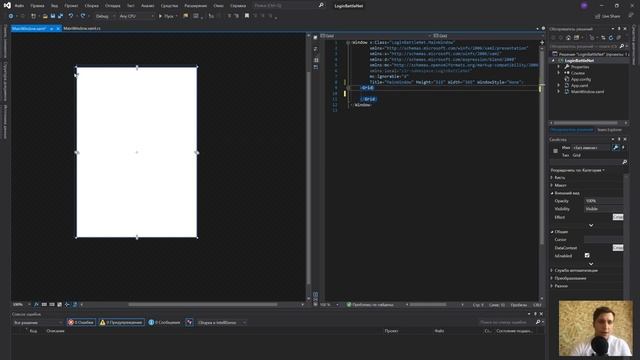
Task: Open the Вид menu
Action: (x=54, y=6)
